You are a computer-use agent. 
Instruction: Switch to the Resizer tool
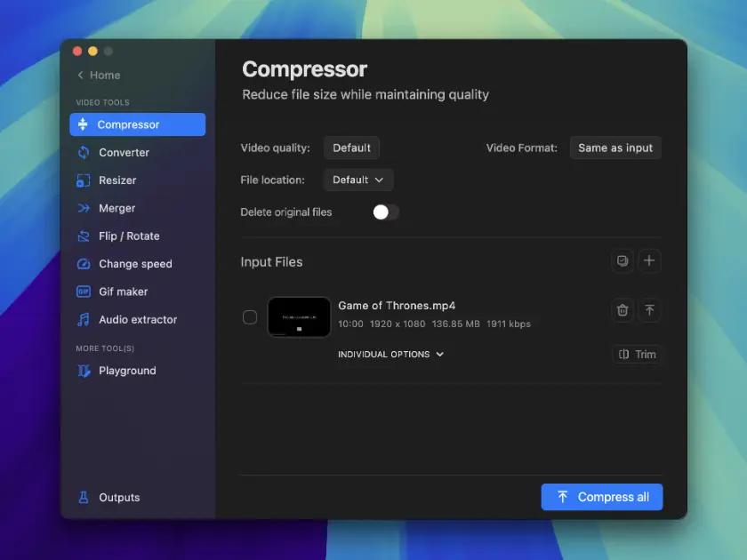tap(117, 180)
